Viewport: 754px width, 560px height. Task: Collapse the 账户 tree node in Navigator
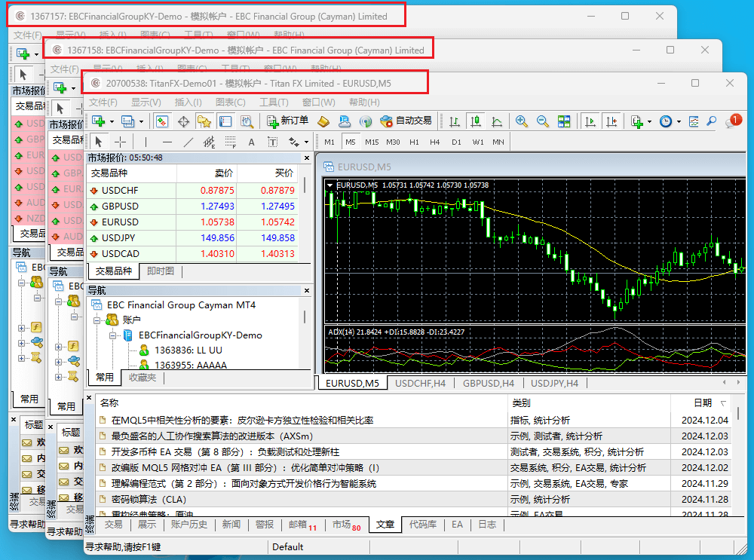97,320
